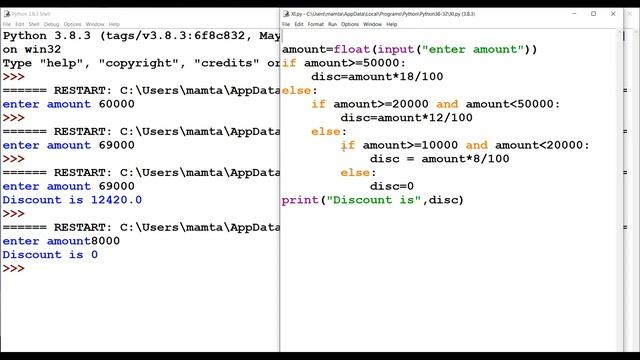The height and width of the screenshot is (360, 640).
Task: Click the line with amount>=10000 and amount<20000
Action: (x=465, y=145)
